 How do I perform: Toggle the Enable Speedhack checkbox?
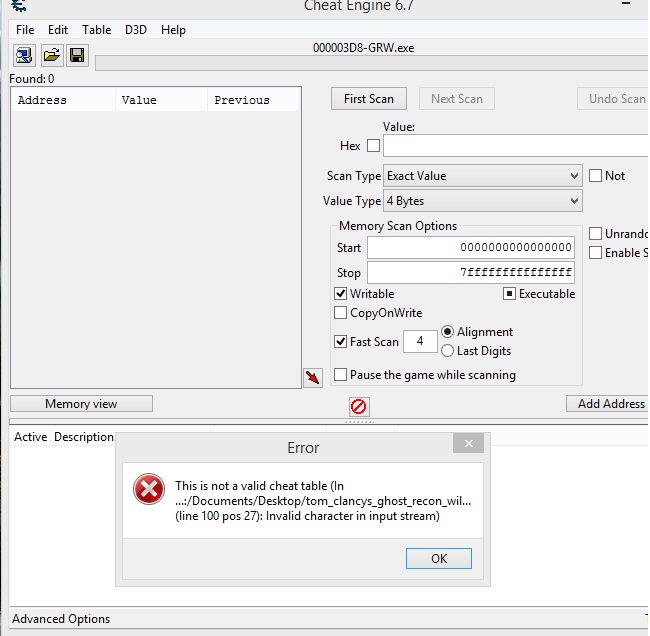point(595,252)
